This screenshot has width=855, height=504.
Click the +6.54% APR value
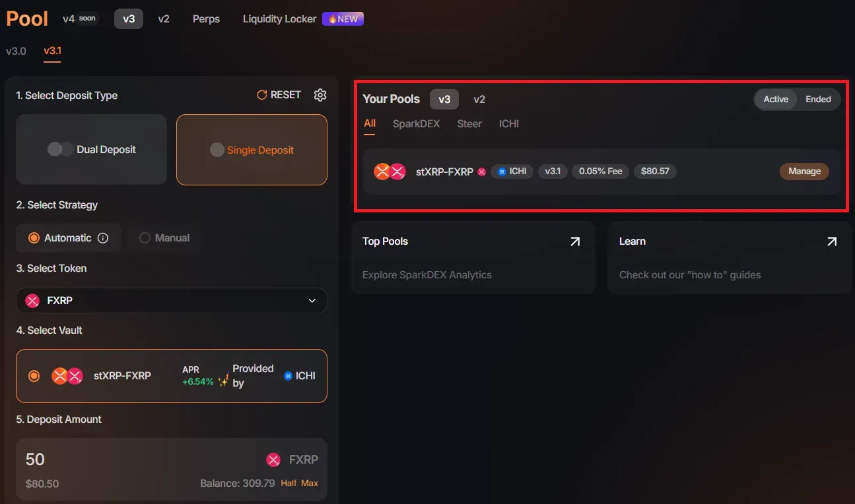point(198,382)
